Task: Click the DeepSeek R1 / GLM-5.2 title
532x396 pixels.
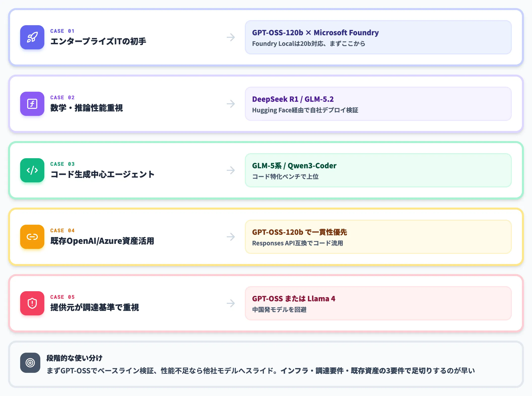Action: coord(293,99)
